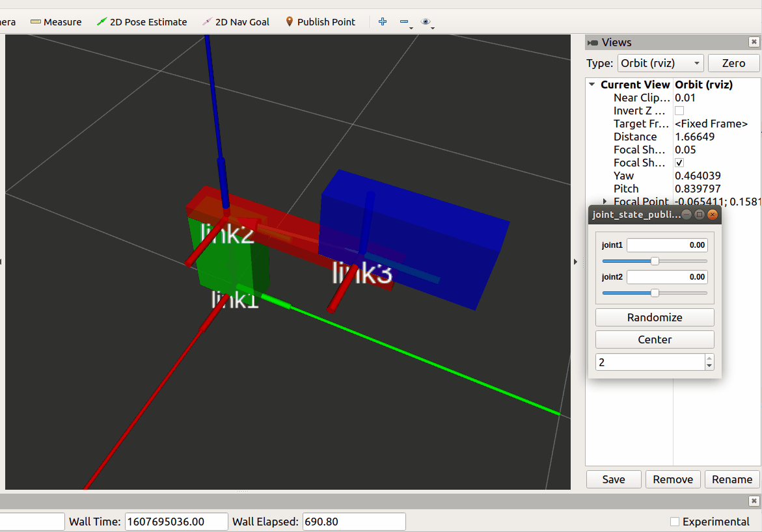Image resolution: width=762 pixels, height=532 pixels.
Task: Select the Measure tool
Action: 56,21
